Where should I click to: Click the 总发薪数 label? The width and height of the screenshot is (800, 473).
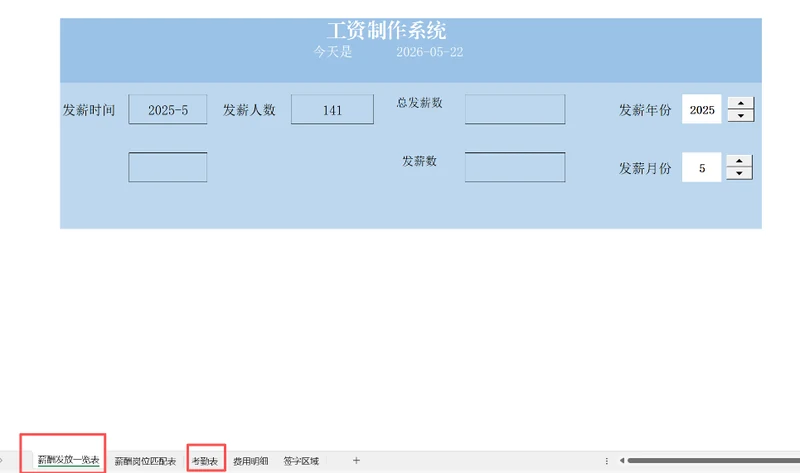coord(419,103)
